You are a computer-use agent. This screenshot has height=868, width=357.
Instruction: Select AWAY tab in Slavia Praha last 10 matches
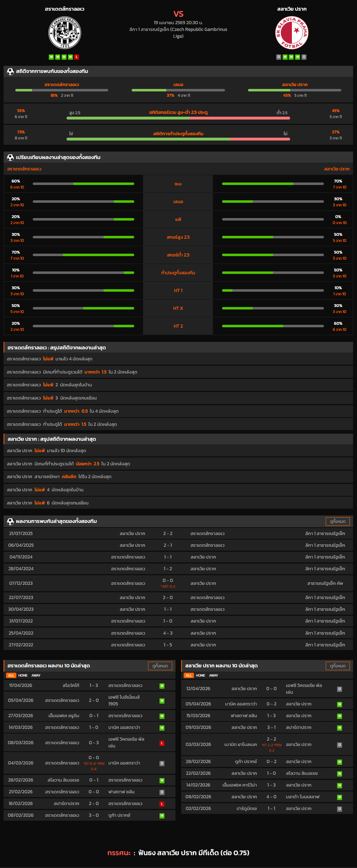coord(214,675)
